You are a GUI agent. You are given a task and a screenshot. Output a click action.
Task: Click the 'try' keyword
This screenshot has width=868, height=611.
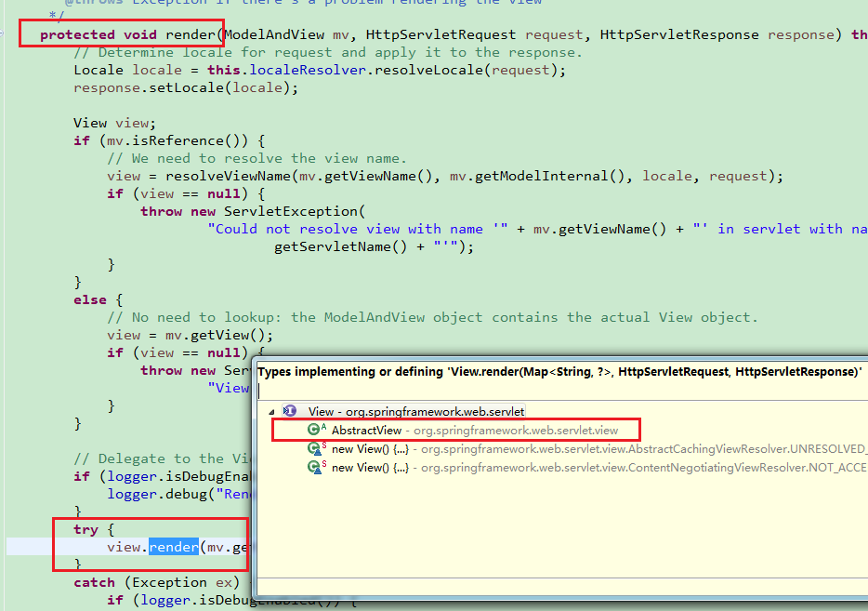tap(85, 529)
